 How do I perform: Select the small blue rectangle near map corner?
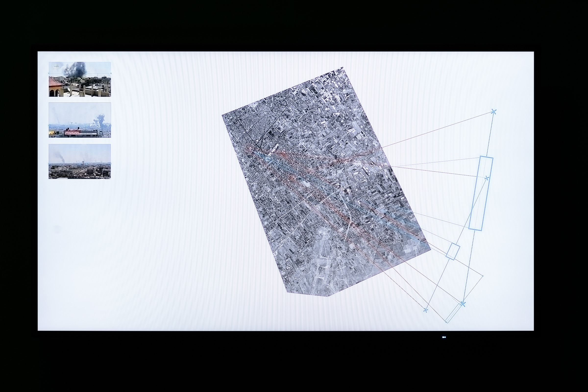[x=453, y=251]
